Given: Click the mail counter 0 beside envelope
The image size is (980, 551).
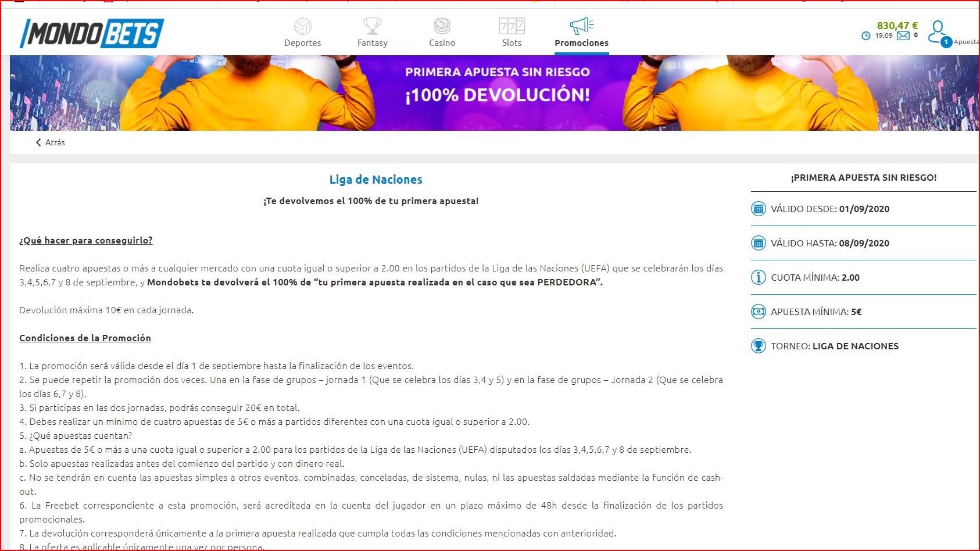Looking at the screenshot, I should (x=915, y=35).
